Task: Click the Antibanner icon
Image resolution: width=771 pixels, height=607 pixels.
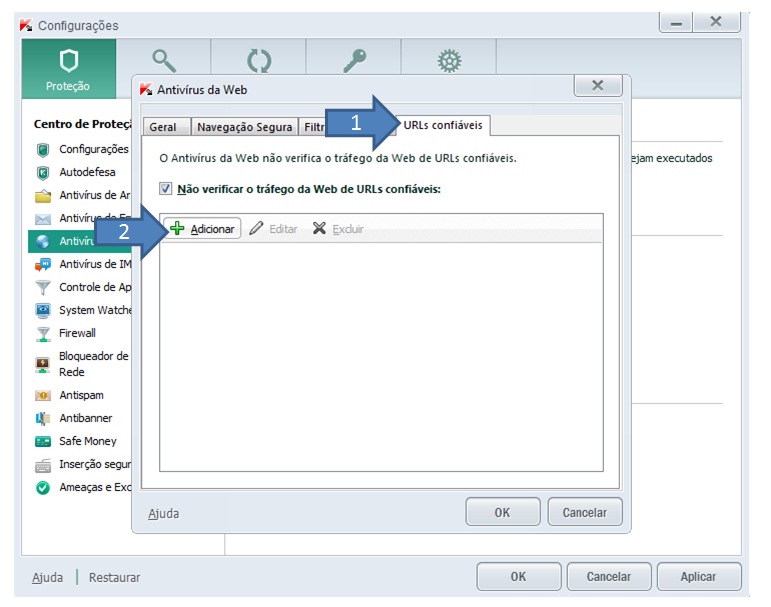Action: 43,419
